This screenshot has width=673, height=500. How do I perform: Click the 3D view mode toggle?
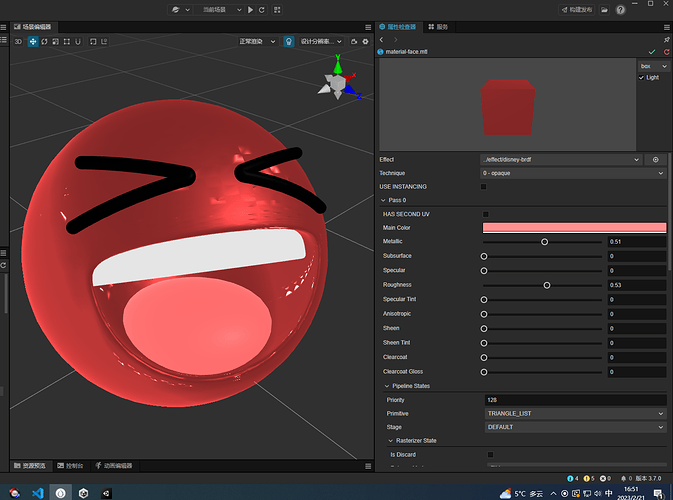pos(18,42)
